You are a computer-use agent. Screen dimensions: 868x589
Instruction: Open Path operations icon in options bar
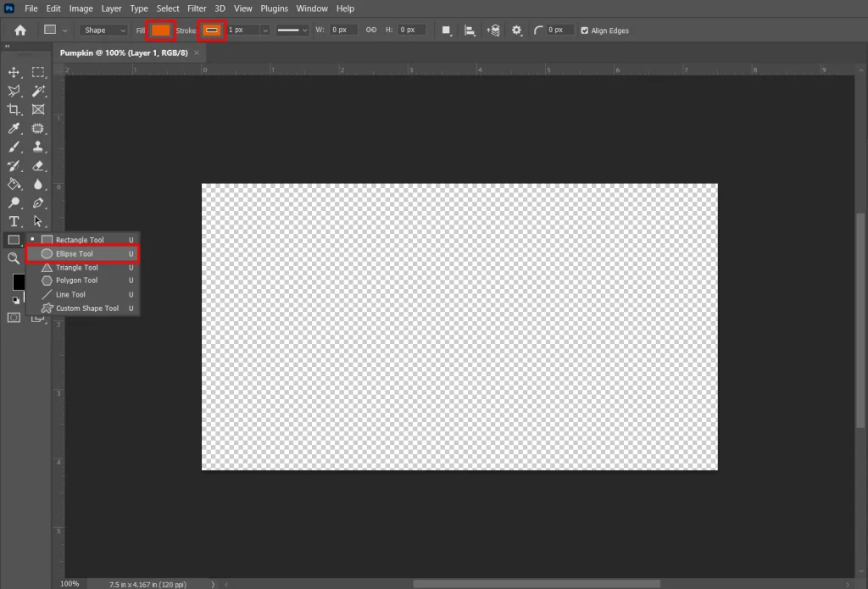pyautogui.click(x=446, y=31)
